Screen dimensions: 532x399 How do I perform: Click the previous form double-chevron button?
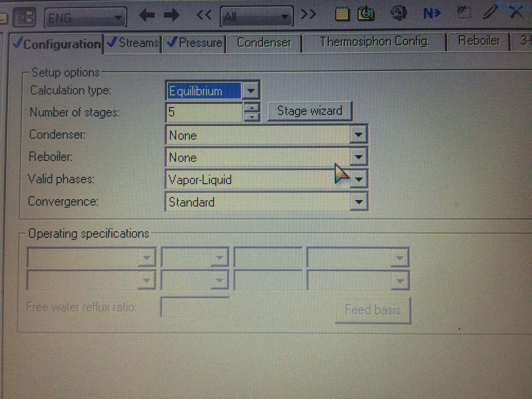pos(204,15)
